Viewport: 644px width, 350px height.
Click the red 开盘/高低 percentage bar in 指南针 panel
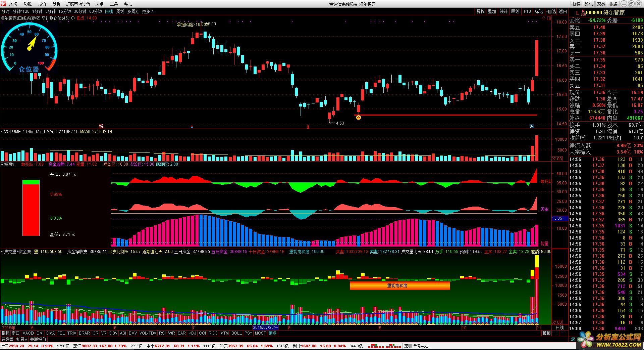click(x=31, y=208)
